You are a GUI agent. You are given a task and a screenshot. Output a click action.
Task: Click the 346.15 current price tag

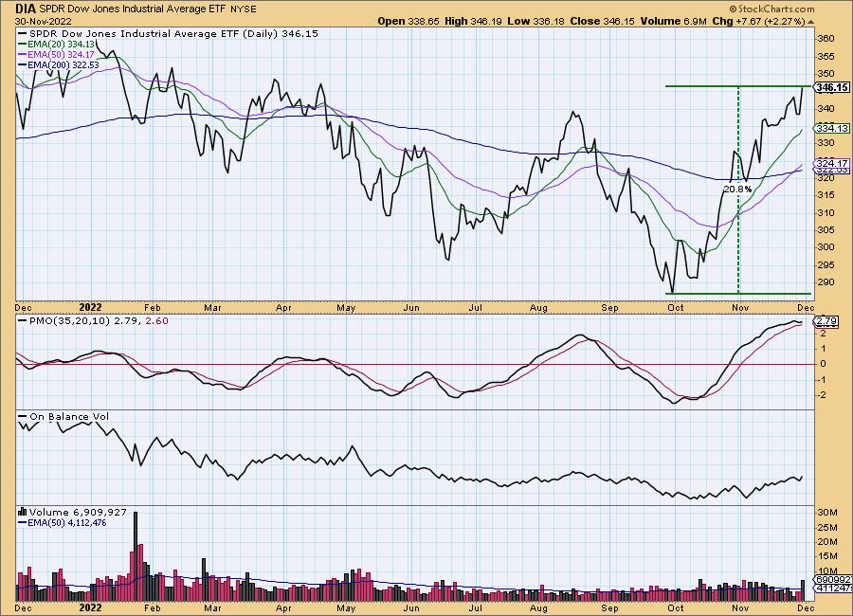pyautogui.click(x=830, y=87)
